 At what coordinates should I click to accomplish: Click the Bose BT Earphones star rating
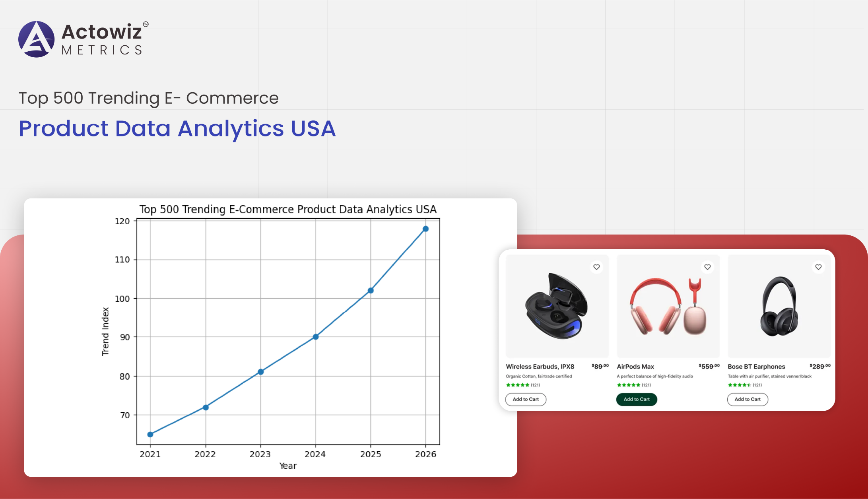click(739, 385)
